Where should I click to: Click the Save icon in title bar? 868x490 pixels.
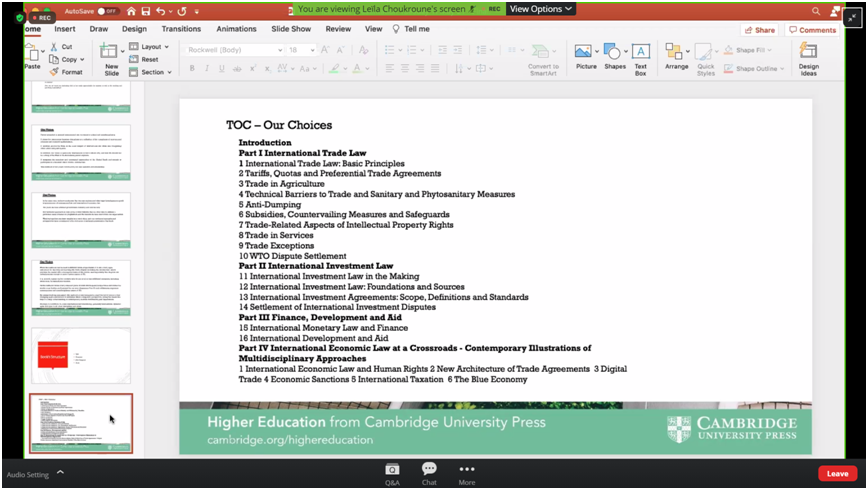(x=146, y=10)
